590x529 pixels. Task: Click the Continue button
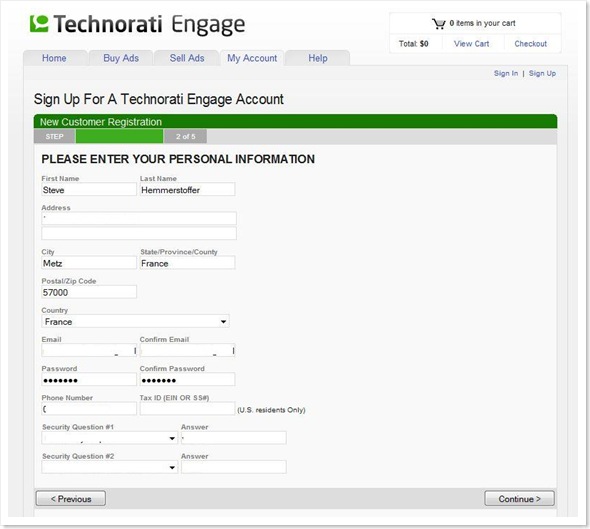click(x=519, y=499)
